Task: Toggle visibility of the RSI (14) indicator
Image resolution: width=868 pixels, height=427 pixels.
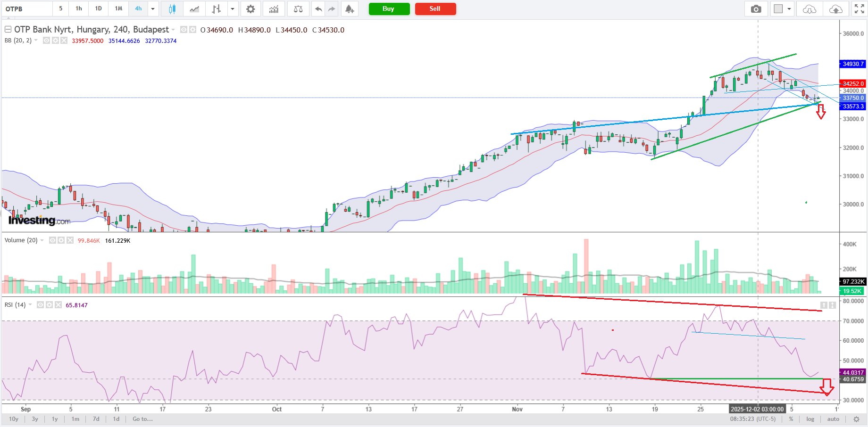Action: [x=41, y=305]
